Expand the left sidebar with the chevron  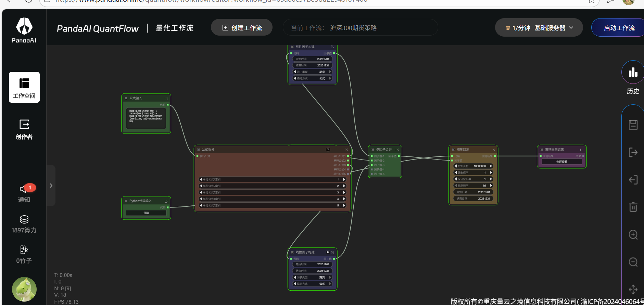tap(51, 186)
